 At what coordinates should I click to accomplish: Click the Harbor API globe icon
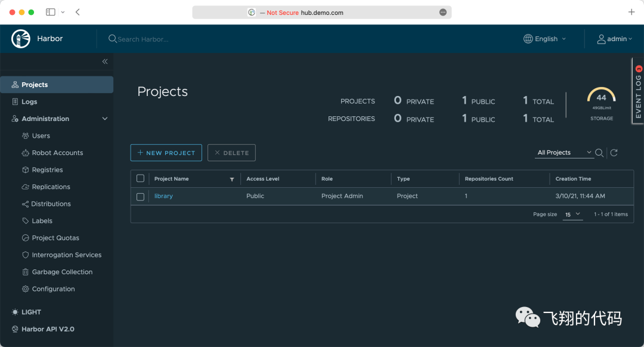point(15,329)
